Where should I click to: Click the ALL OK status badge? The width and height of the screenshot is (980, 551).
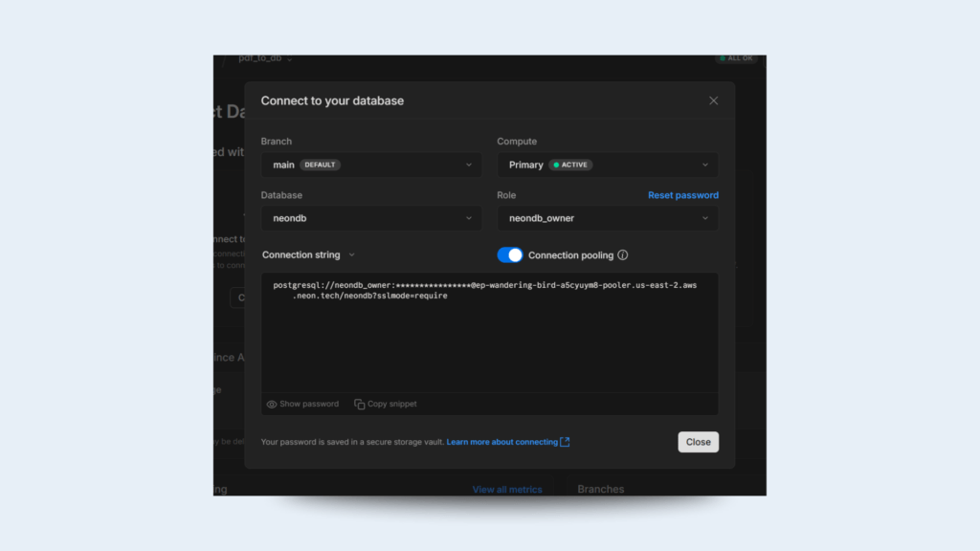(736, 58)
